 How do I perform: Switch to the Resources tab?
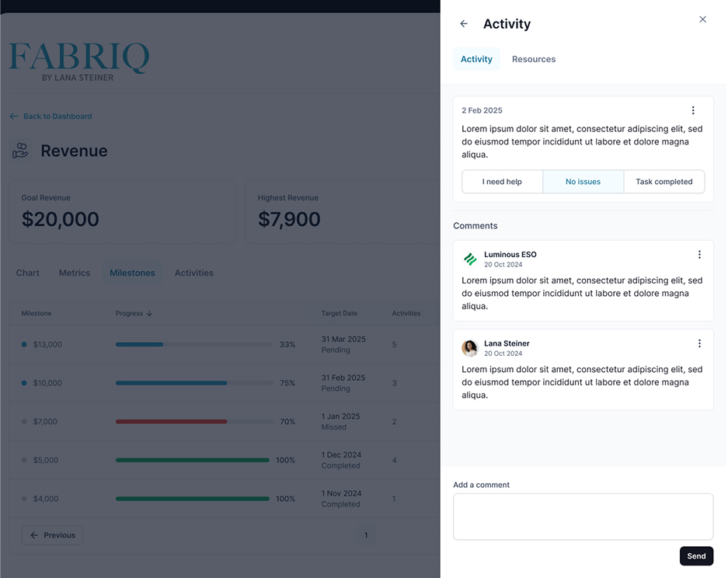tap(534, 59)
